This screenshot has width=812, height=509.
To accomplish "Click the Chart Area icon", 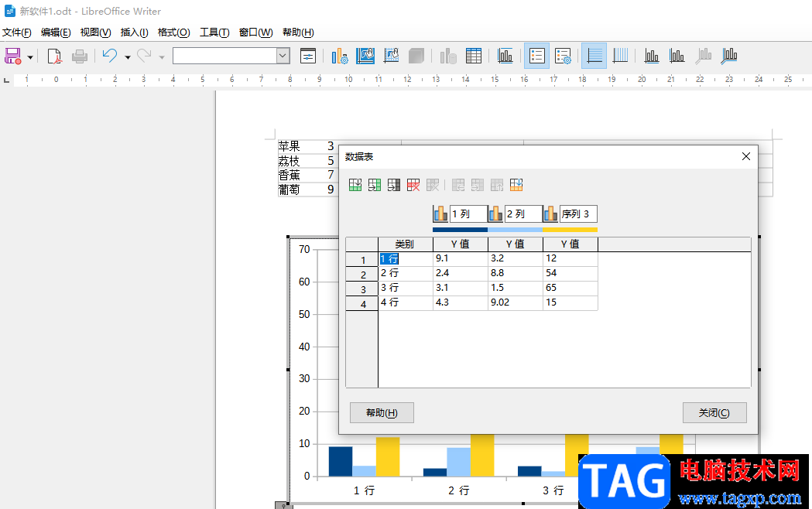I will click(365, 56).
